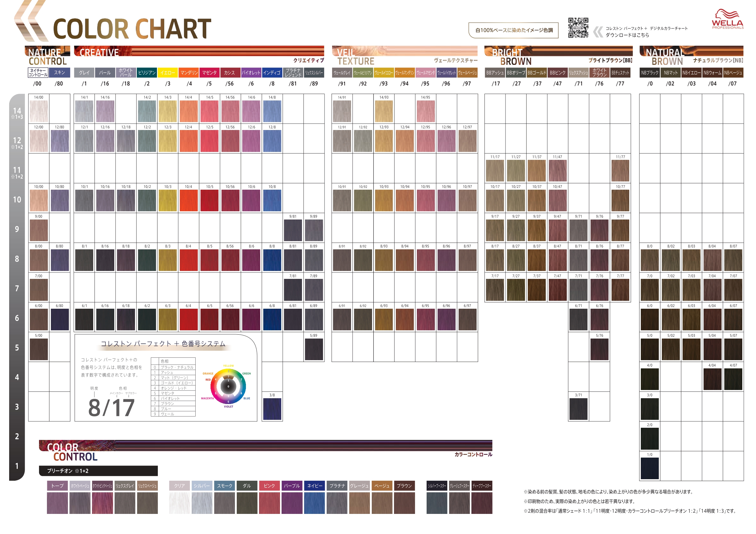Click the 白100%ベースに染めたイメージ色調 box
756x534 pixels.
[513, 30]
